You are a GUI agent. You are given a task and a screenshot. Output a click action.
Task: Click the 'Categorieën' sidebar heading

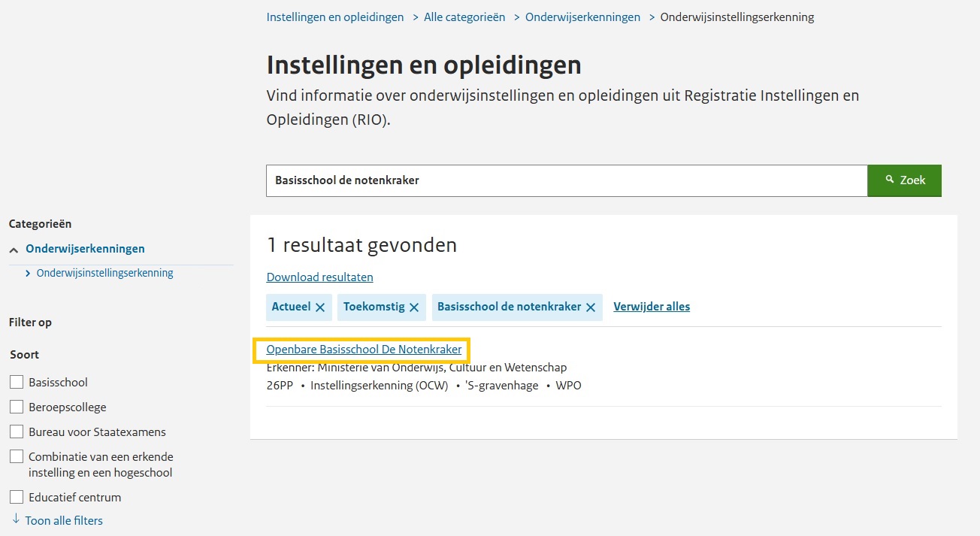click(x=40, y=224)
